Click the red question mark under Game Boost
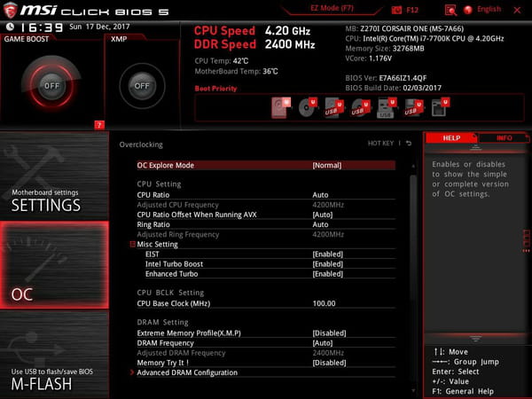This screenshot has height=399, width=532. coord(99,125)
